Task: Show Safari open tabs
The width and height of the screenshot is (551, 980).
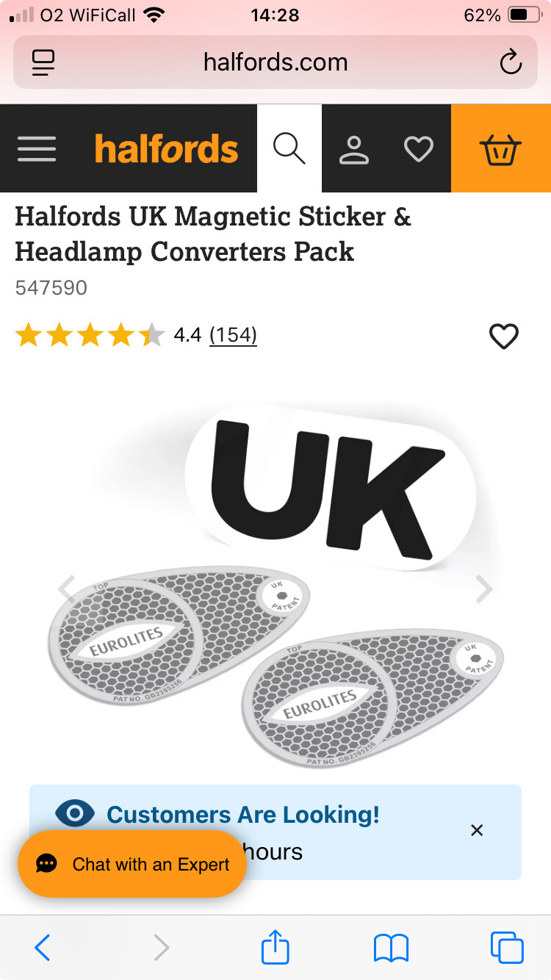Action: (x=507, y=947)
